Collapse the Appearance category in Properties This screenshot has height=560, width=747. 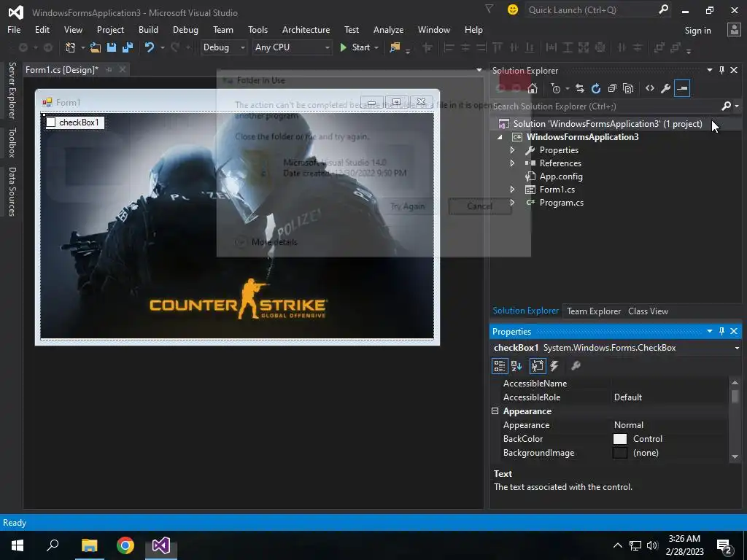[495, 411]
